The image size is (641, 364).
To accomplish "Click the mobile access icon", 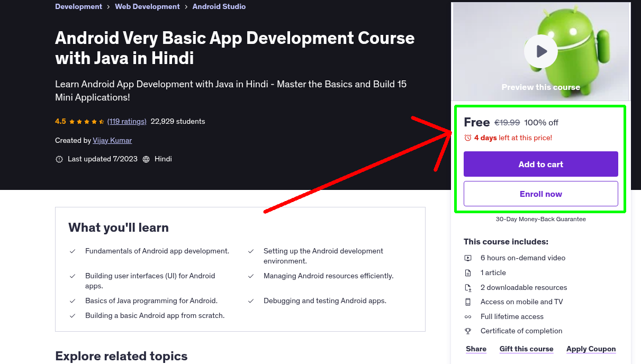I will pyautogui.click(x=468, y=302).
